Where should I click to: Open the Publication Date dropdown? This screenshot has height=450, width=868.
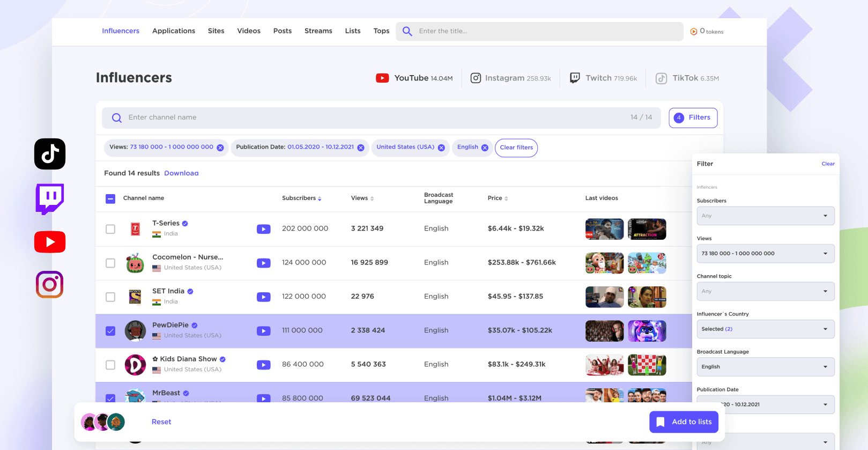point(766,404)
